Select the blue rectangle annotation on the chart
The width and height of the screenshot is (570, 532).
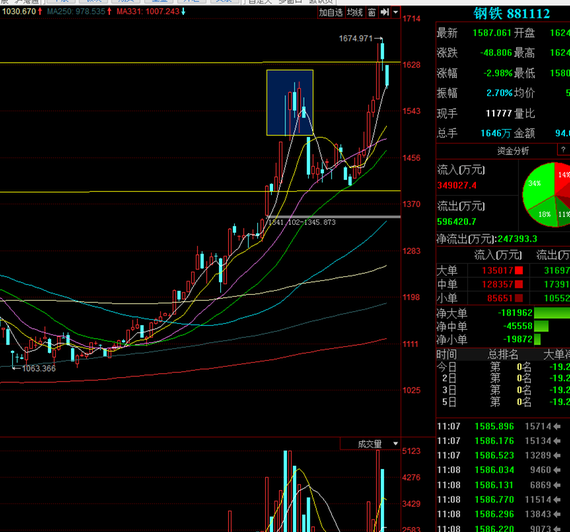[x=290, y=103]
